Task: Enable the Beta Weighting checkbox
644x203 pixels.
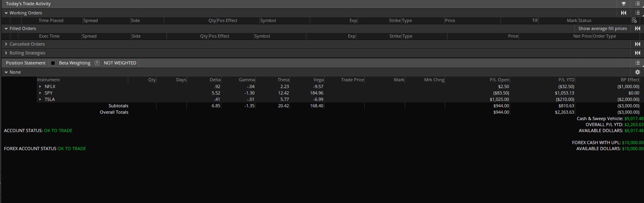Action: click(x=53, y=63)
